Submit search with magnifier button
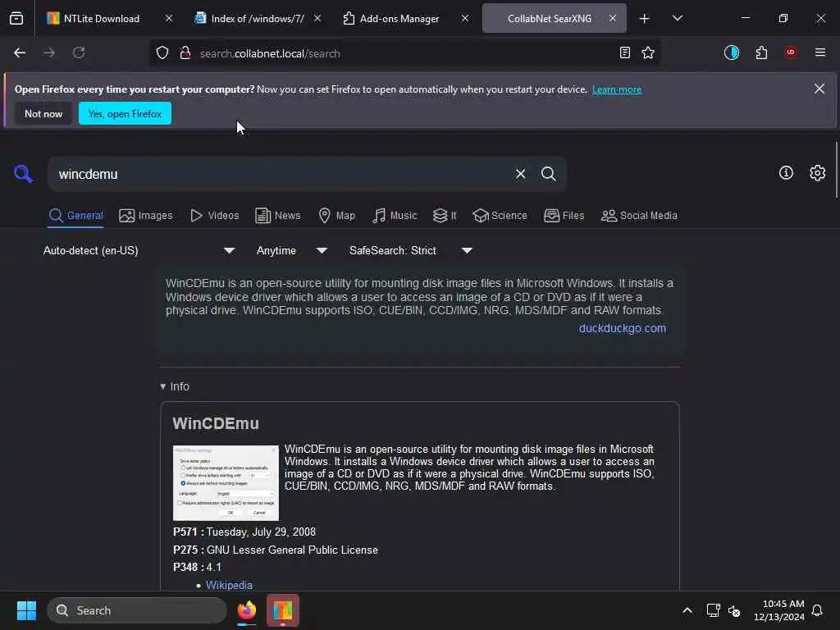 548,174
